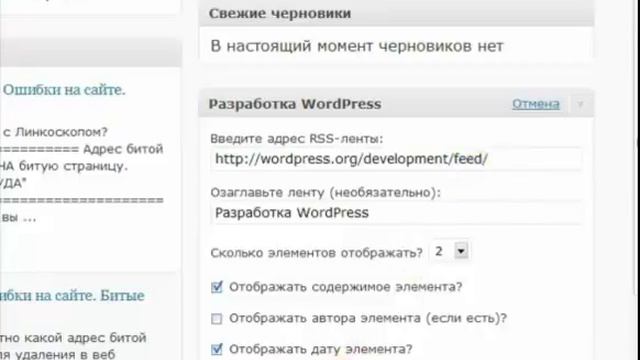Viewport: 640px width, 360px height.
Task: Open the link ending на сайте. Битые
Action: 72,296
